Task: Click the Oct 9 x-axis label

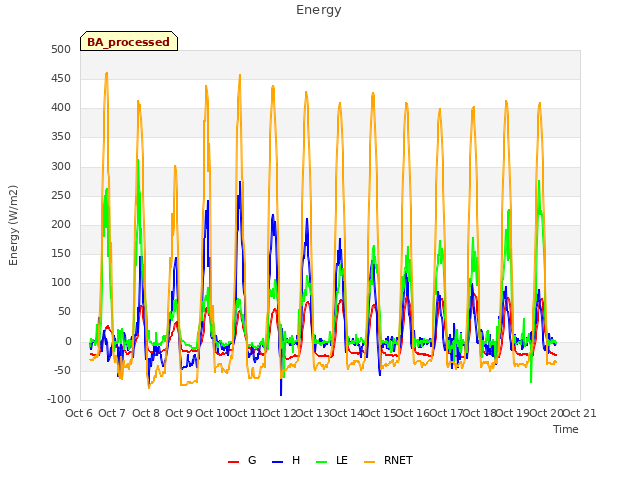Action: 179,413
